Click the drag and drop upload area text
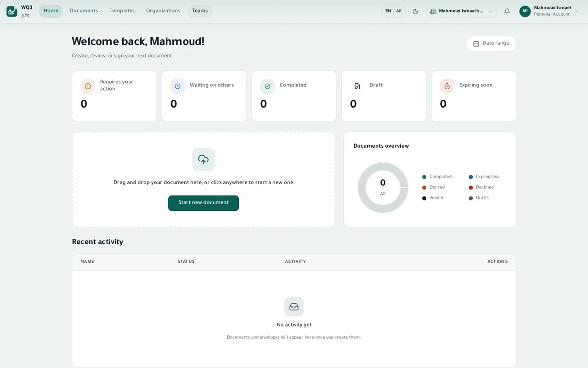 click(x=204, y=183)
